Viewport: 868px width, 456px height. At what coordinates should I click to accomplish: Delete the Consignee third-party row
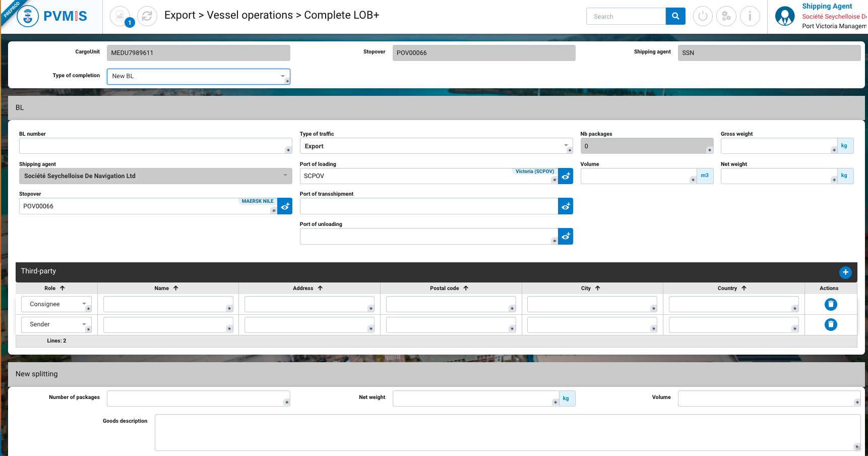pos(831,304)
